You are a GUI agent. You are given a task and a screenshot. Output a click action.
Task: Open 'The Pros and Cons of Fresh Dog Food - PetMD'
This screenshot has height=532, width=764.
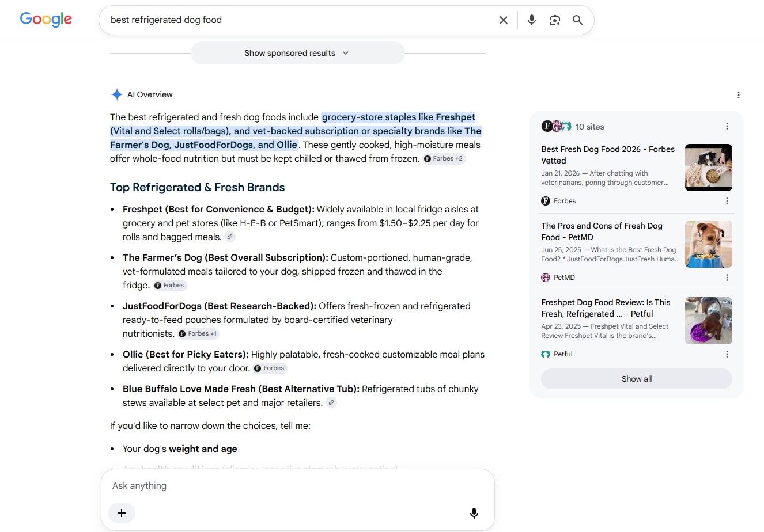point(602,231)
